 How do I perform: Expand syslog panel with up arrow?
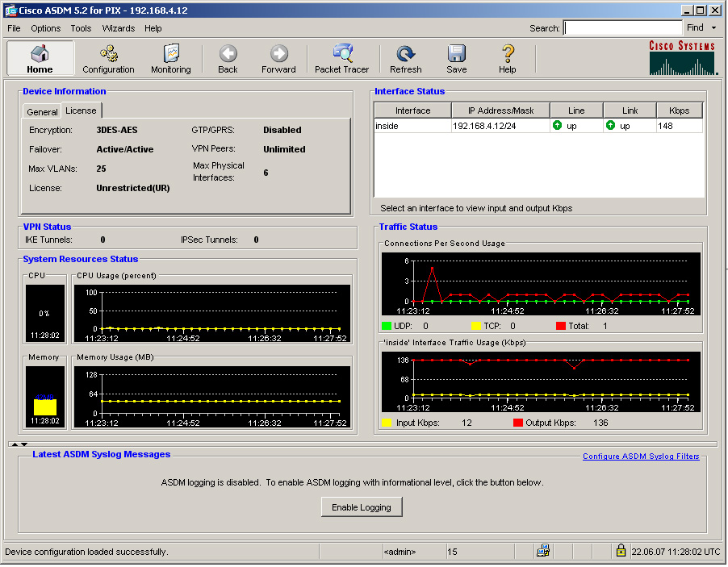tap(14, 444)
